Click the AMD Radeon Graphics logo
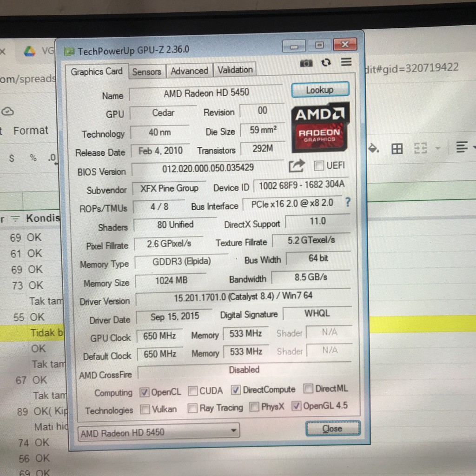This screenshot has width=476, height=476. click(320, 127)
